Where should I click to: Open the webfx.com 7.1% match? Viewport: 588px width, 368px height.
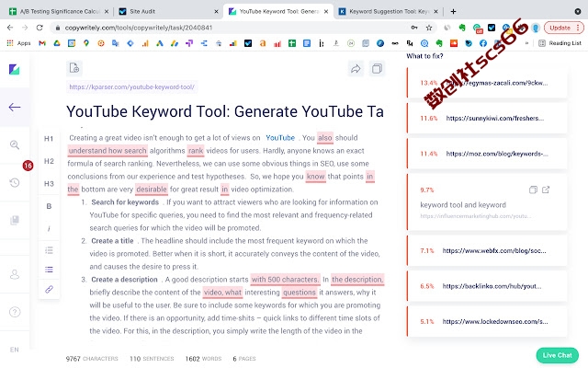[x=487, y=250]
